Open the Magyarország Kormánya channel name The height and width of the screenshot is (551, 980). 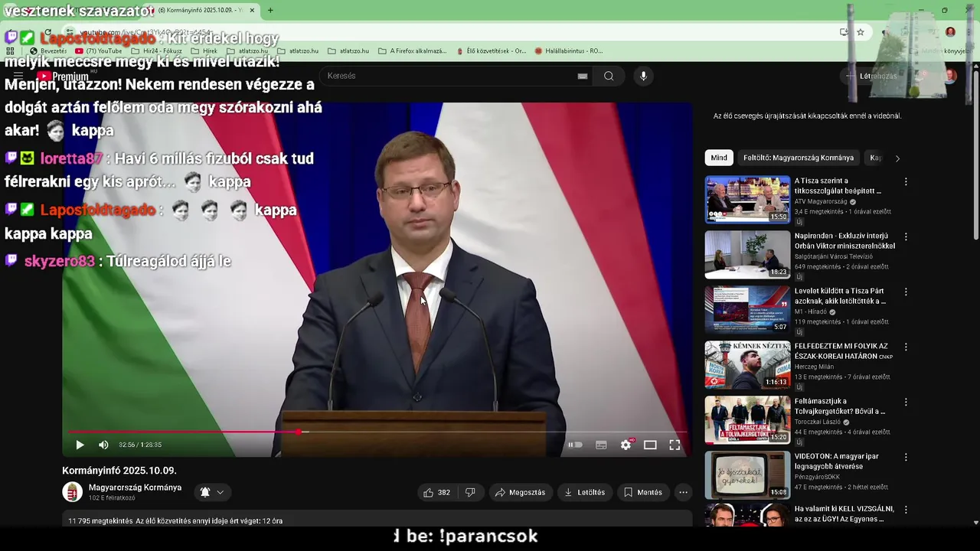[135, 487]
